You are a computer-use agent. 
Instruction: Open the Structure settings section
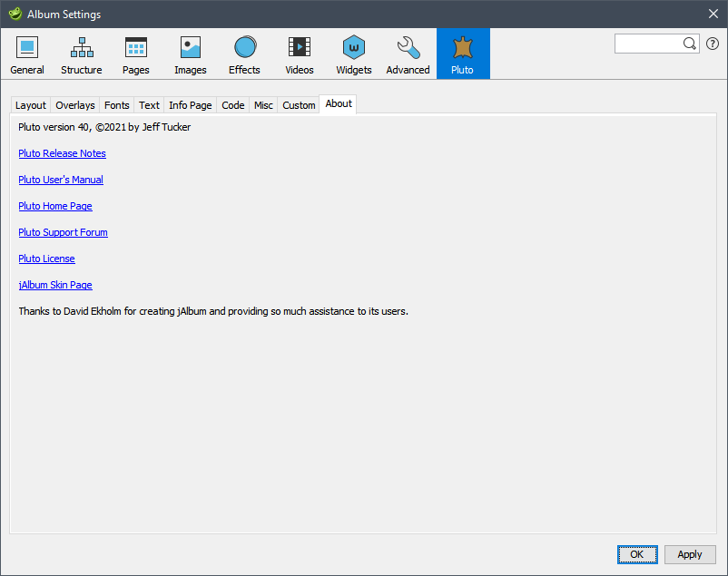tap(82, 54)
